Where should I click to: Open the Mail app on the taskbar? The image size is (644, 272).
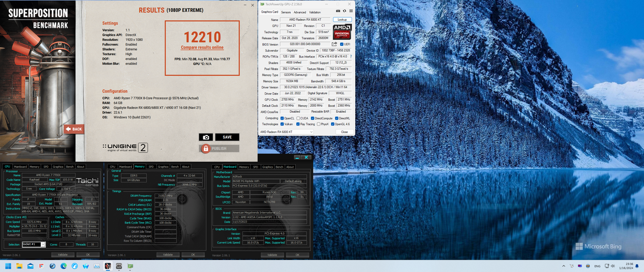(x=30, y=265)
